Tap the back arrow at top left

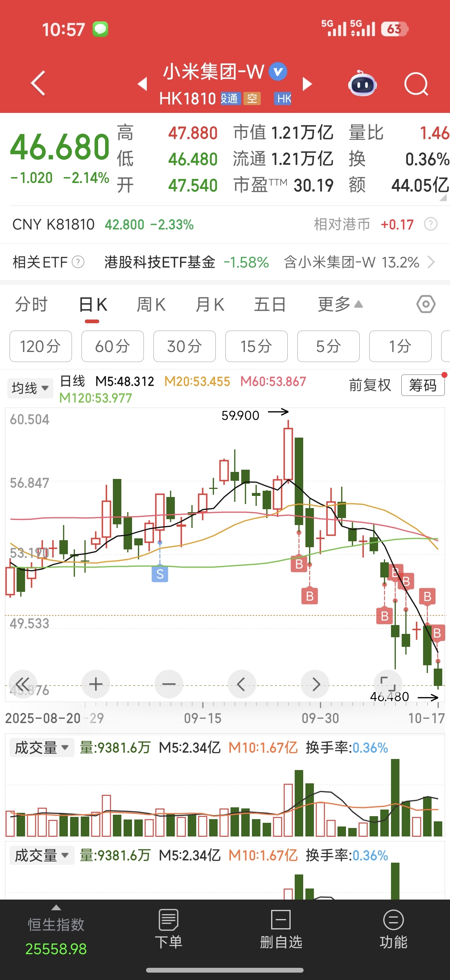click(x=38, y=83)
